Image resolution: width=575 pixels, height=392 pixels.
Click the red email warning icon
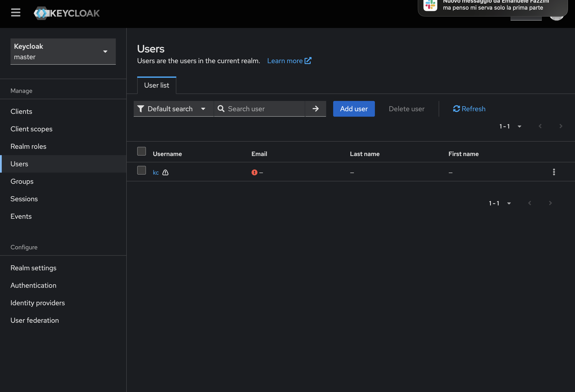tap(254, 172)
